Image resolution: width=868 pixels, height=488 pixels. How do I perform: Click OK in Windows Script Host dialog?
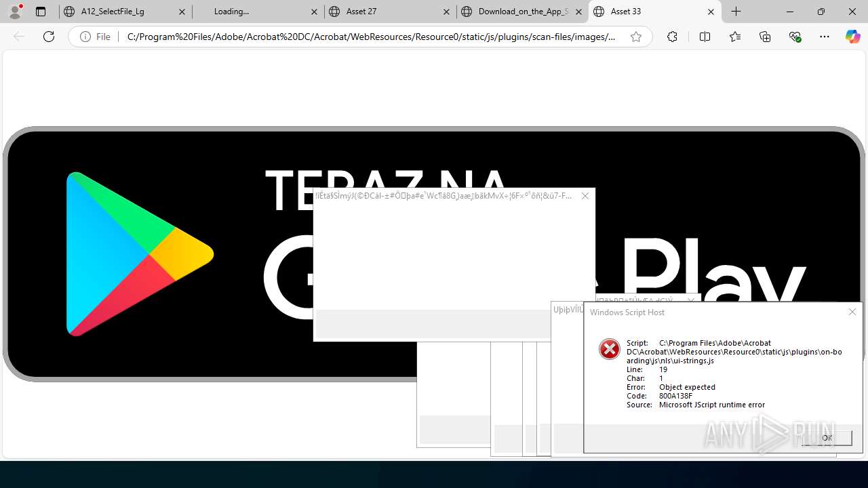click(827, 438)
